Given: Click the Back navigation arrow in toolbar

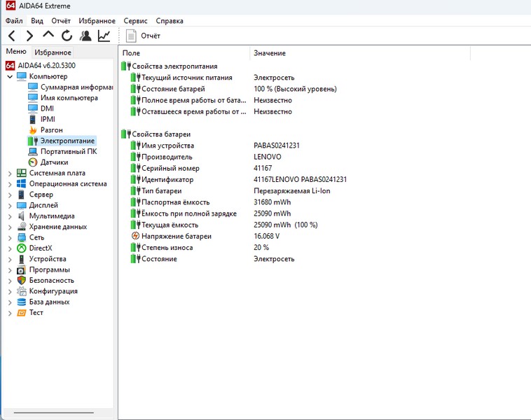Looking at the screenshot, I should (x=12, y=36).
